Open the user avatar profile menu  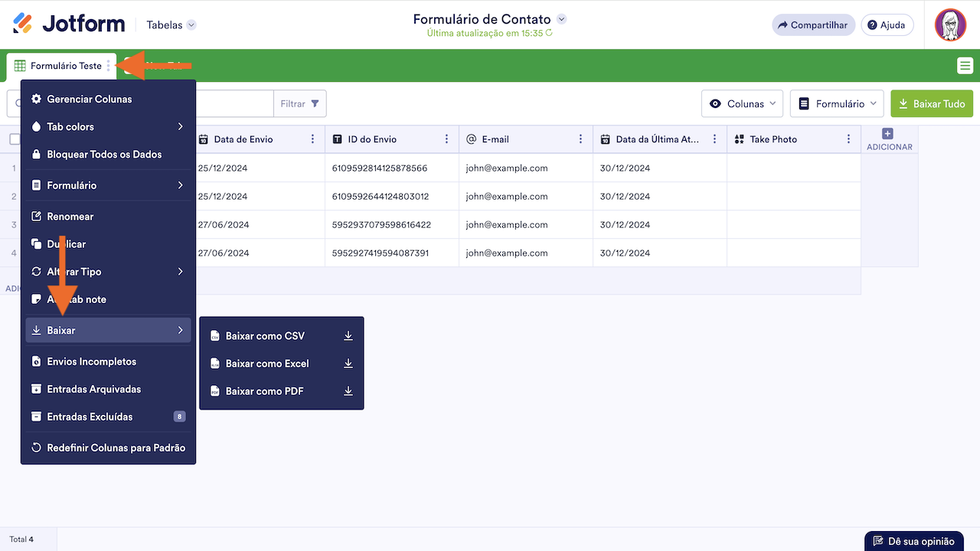[950, 25]
